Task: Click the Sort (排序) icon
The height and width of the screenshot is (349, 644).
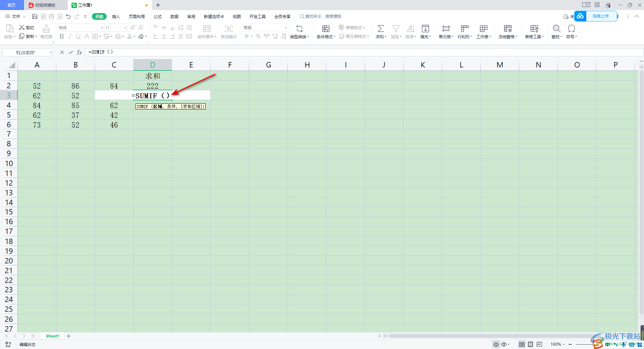Action: tap(411, 29)
